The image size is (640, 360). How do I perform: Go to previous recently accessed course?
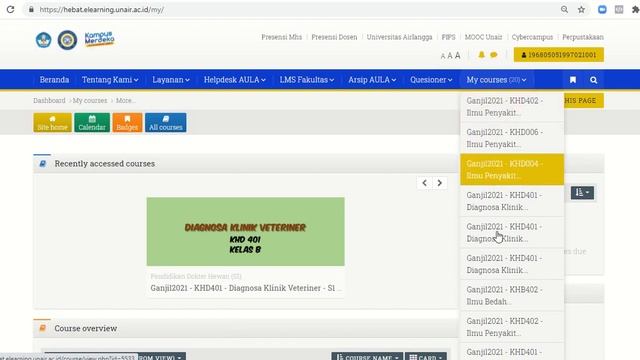click(424, 183)
